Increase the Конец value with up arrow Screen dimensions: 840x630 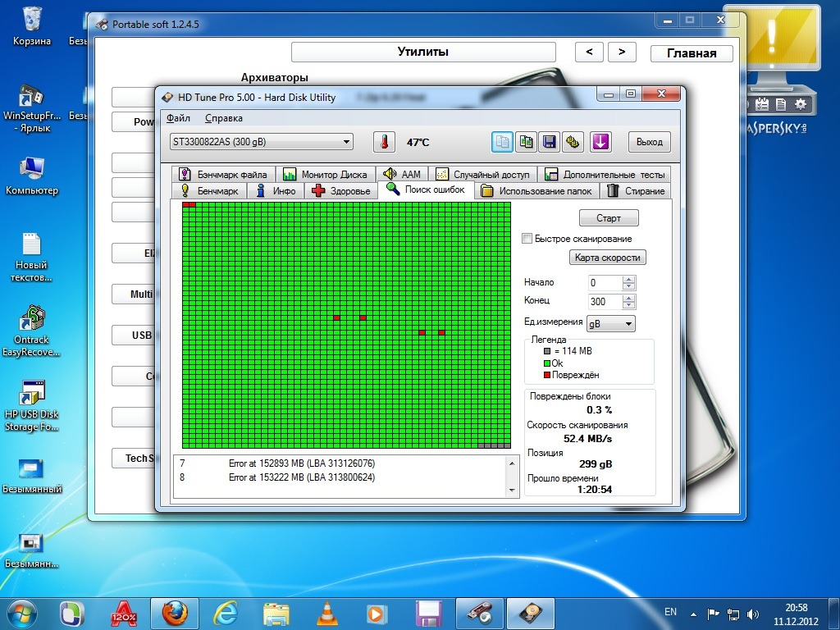(629, 299)
